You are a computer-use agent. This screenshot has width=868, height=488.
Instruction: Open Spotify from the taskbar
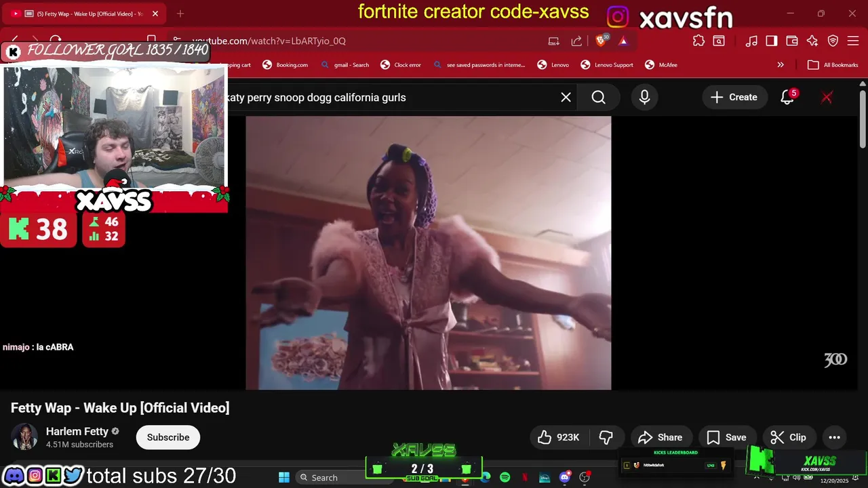[x=505, y=478]
